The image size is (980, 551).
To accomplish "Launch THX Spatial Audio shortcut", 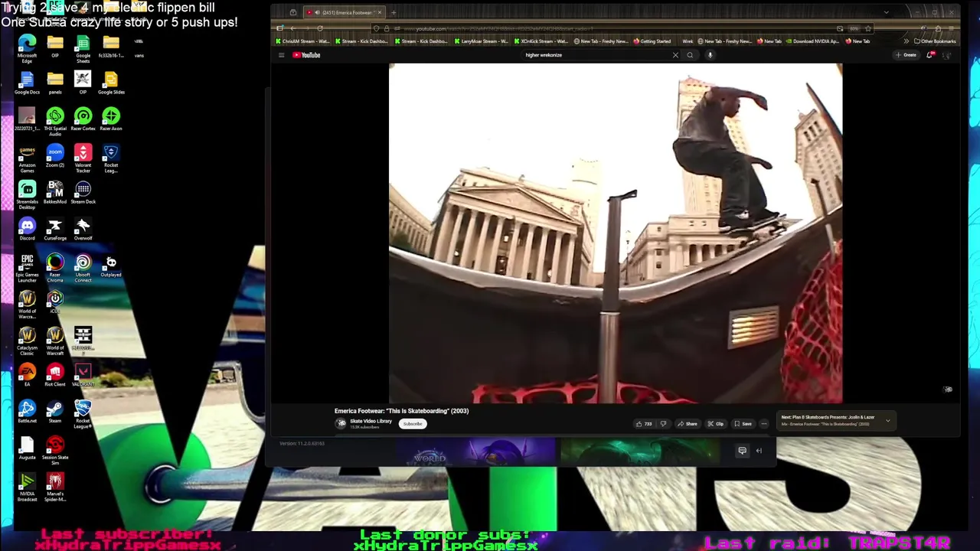I will click(55, 120).
